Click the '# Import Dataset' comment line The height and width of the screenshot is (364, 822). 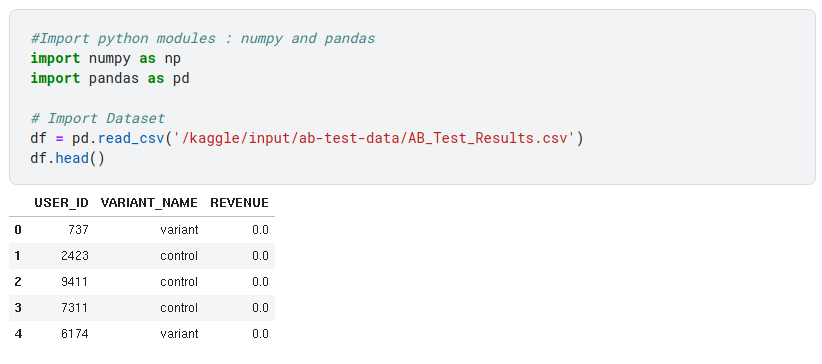[98, 119]
